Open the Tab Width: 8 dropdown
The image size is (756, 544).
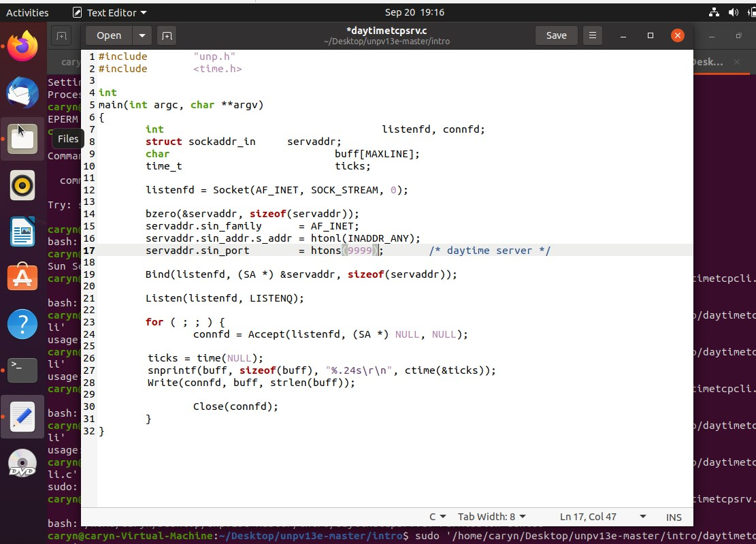tap(491, 517)
